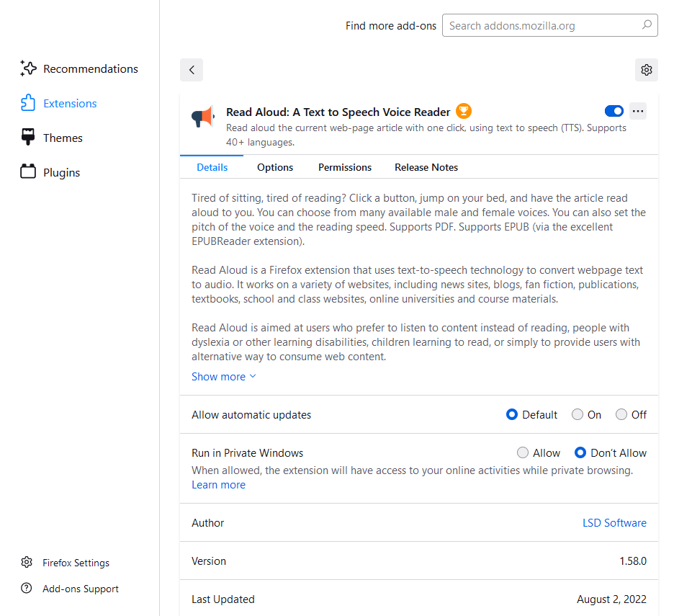Click the Search addons.mozilla.org field
The height and width of the screenshot is (616, 674).
(x=540, y=25)
